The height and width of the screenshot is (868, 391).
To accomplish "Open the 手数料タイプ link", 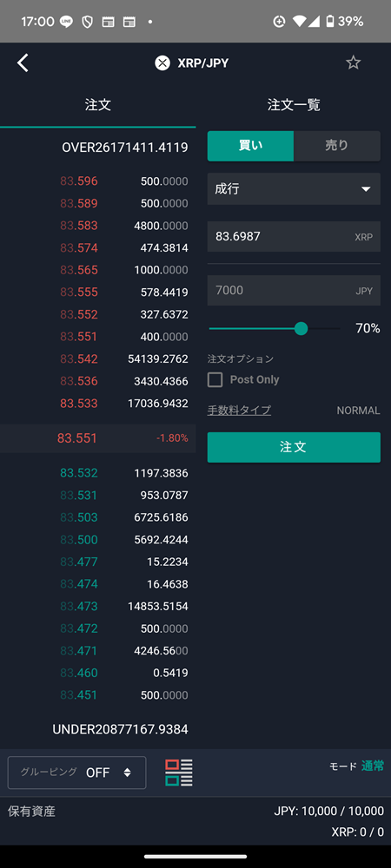I will [239, 411].
